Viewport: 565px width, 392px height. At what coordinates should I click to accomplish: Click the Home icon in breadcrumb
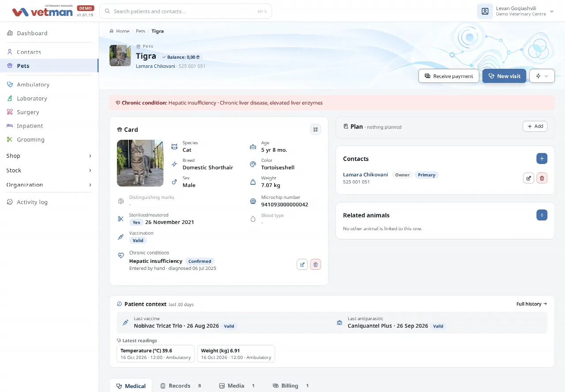click(112, 31)
